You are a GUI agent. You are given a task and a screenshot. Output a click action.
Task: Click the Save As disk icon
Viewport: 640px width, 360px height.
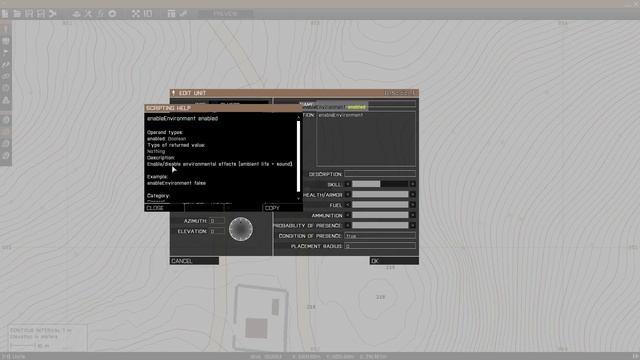[41, 13]
